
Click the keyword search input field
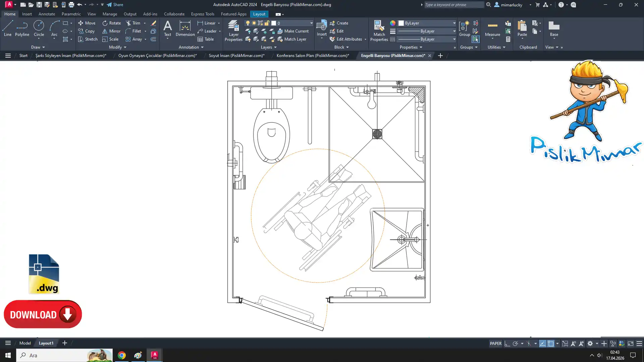coord(453,5)
